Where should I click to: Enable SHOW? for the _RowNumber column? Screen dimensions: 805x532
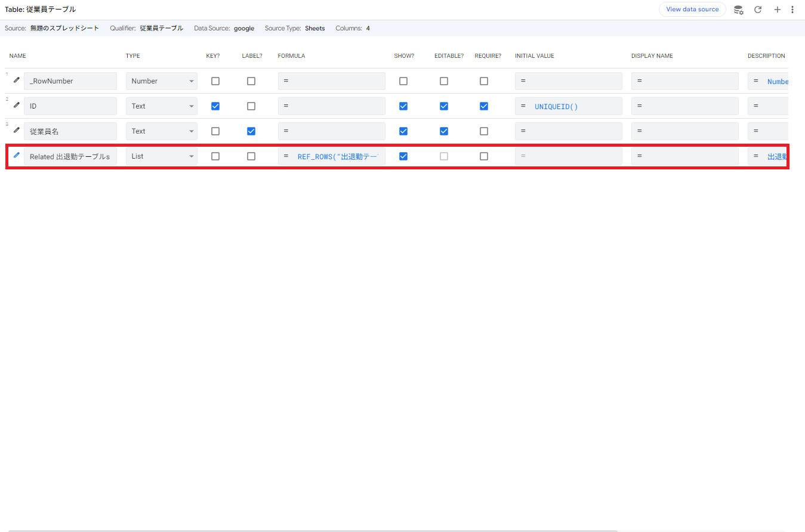[403, 81]
